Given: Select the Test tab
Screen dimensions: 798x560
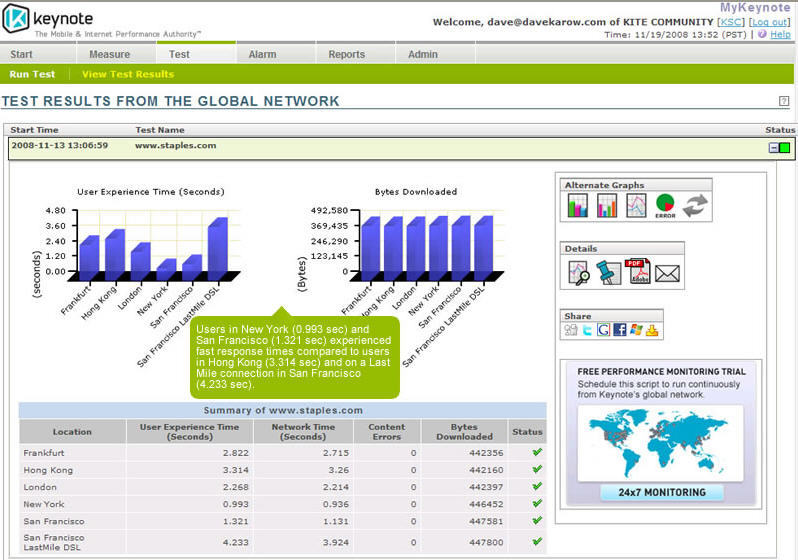Looking at the screenshot, I should (196, 53).
